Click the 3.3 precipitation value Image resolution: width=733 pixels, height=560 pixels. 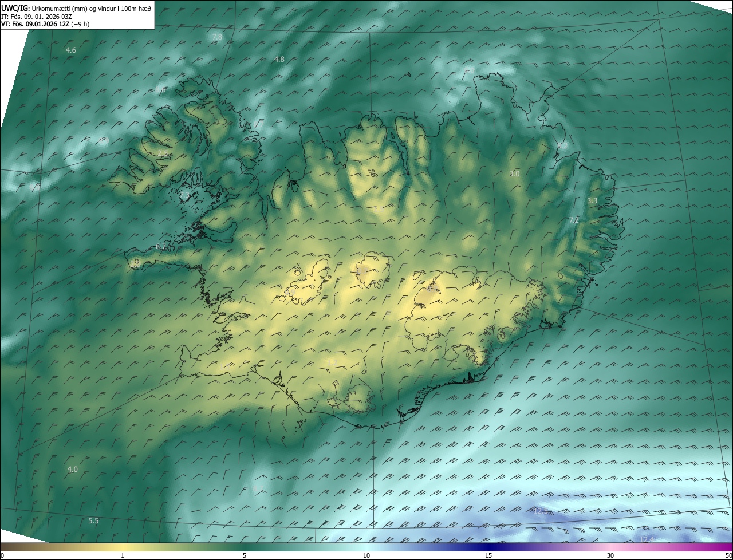coord(592,200)
